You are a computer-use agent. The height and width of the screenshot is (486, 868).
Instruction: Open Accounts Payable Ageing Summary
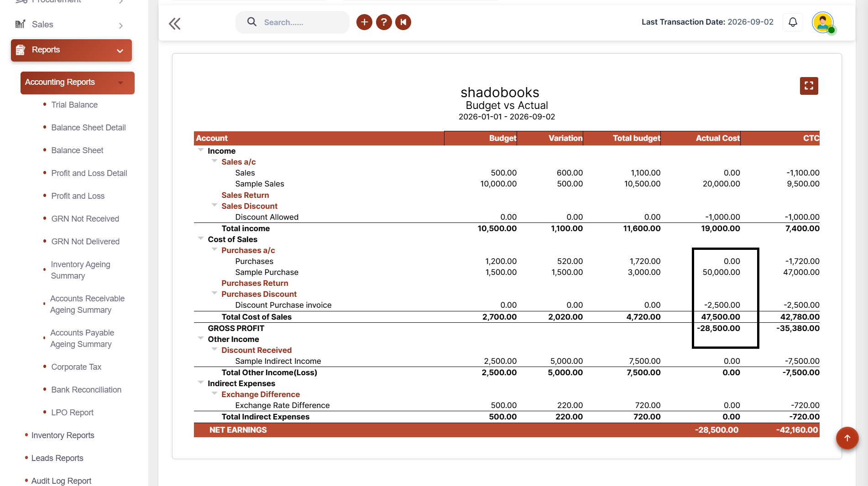[x=82, y=338]
